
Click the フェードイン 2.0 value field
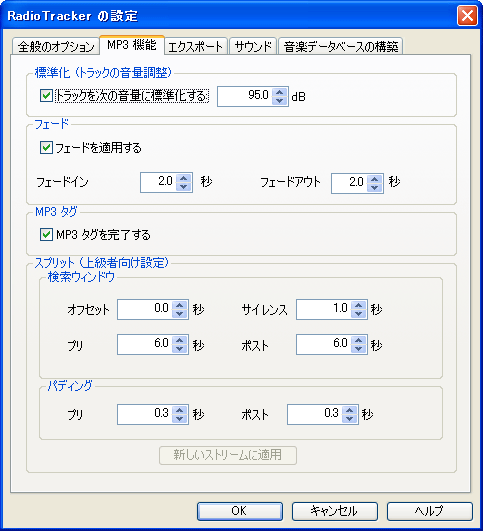[159, 183]
